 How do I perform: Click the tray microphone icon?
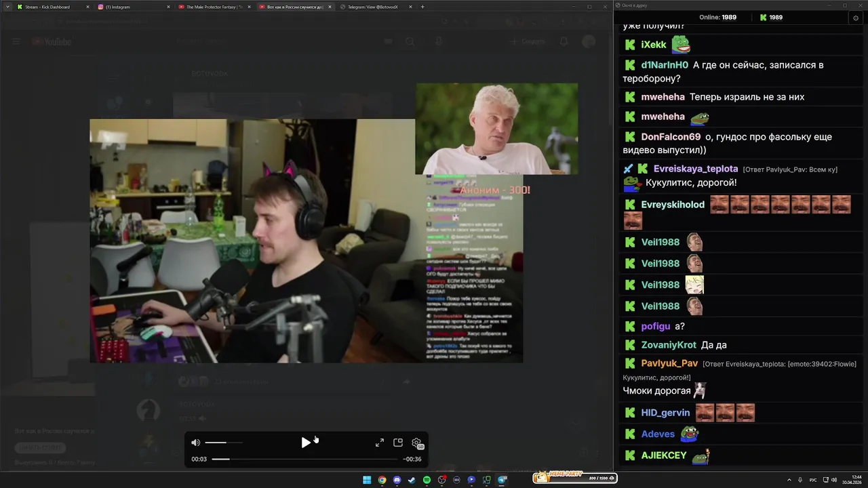pos(800,480)
